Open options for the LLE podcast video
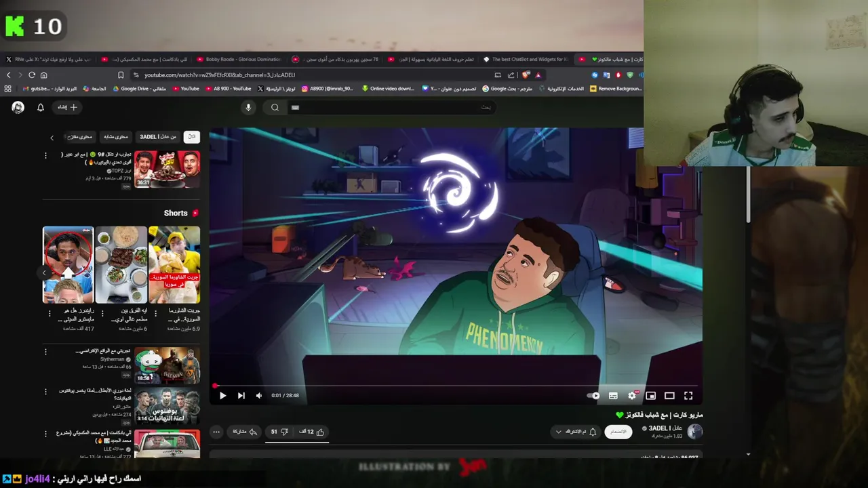Screen dimensions: 868x488 [45, 433]
